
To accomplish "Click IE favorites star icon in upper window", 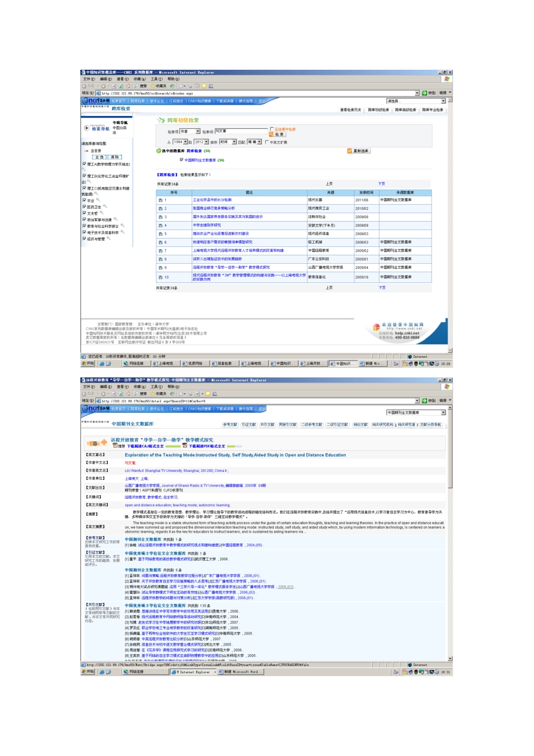I will tap(152, 86).
